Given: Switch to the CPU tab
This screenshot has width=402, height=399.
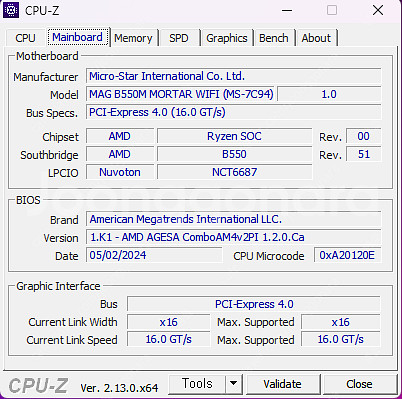Looking at the screenshot, I should coord(25,38).
